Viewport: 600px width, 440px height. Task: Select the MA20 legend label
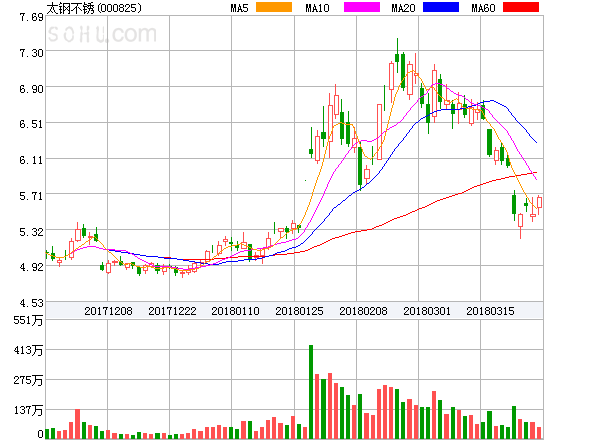[x=403, y=8]
